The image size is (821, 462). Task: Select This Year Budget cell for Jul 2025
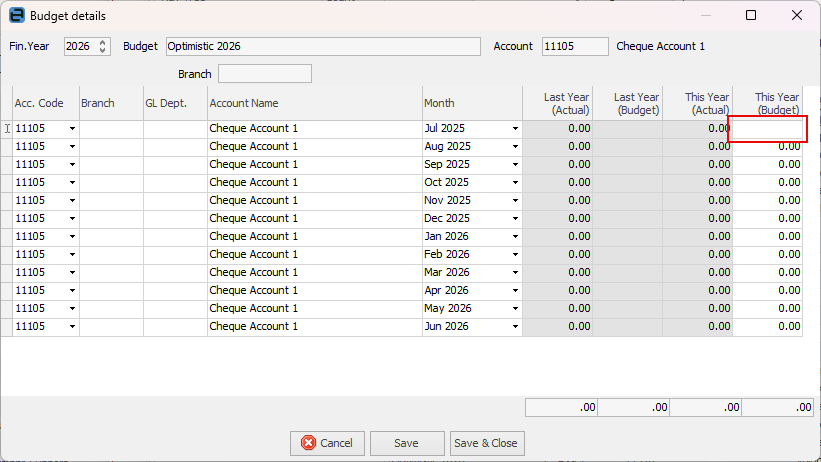pos(768,129)
